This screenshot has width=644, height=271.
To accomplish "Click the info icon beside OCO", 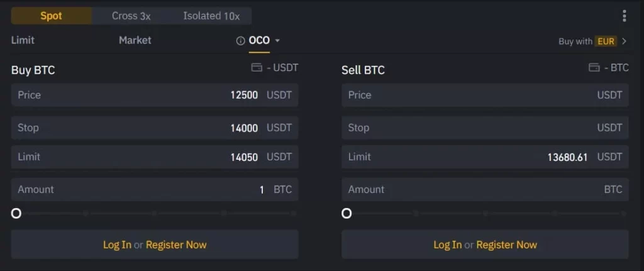I will click(240, 41).
